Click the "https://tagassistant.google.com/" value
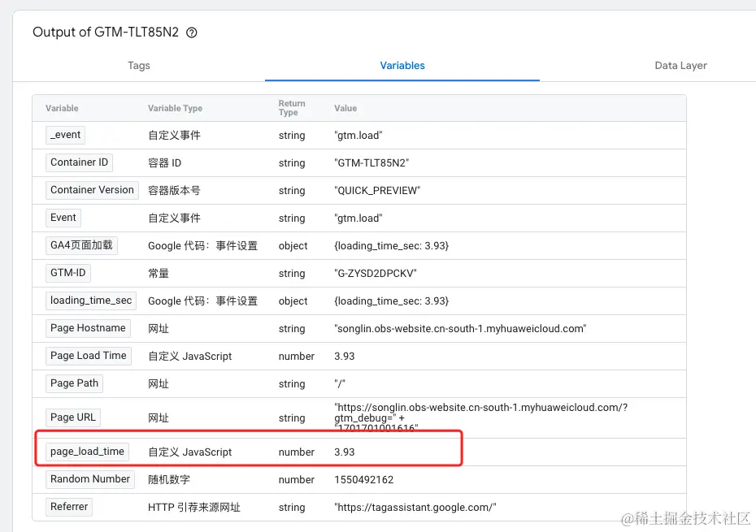 [415, 508]
